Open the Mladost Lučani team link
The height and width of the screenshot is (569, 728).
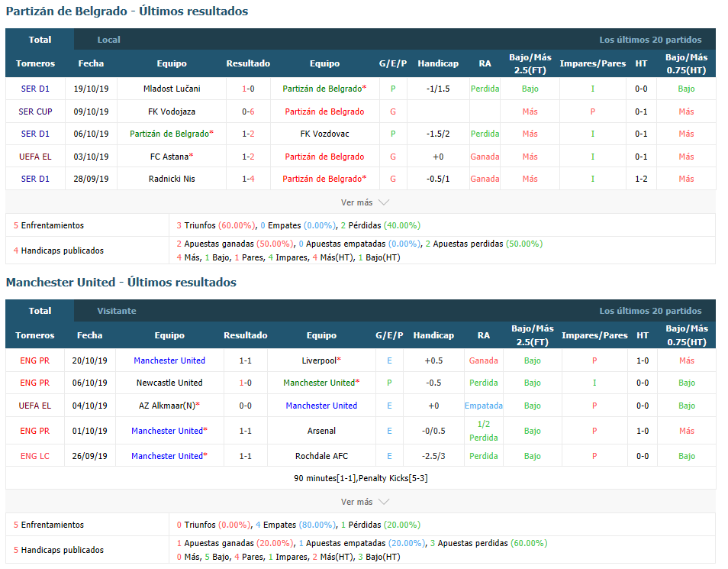(x=172, y=89)
